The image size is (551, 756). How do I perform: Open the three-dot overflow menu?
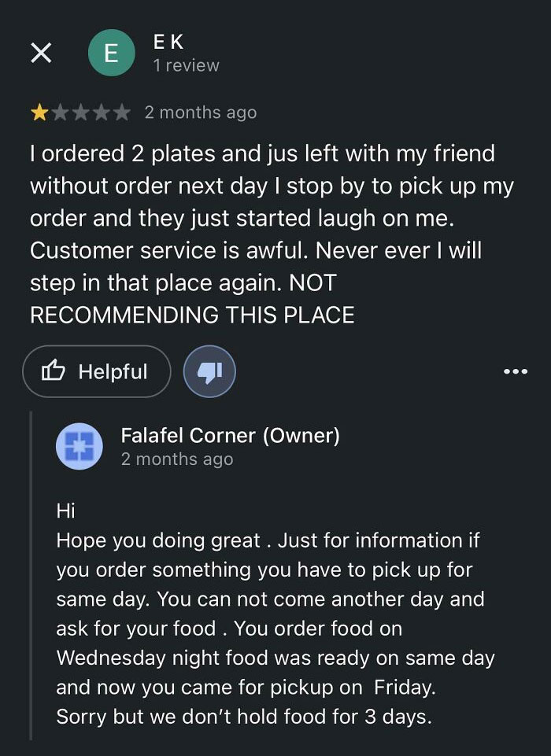click(515, 371)
